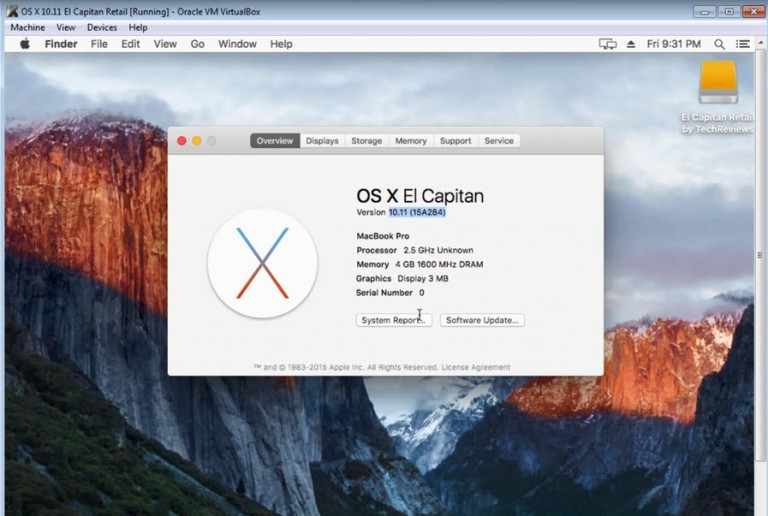Open the Window menu
The image size is (768, 516).
pos(237,44)
